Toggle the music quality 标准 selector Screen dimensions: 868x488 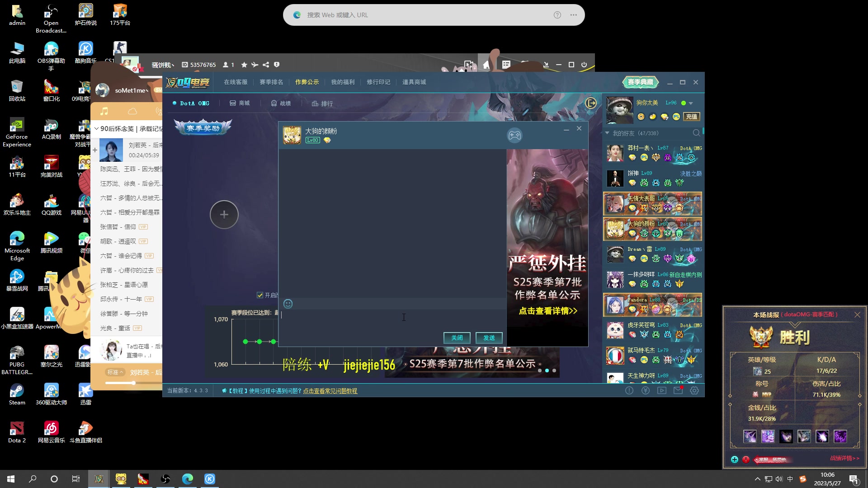point(115,372)
